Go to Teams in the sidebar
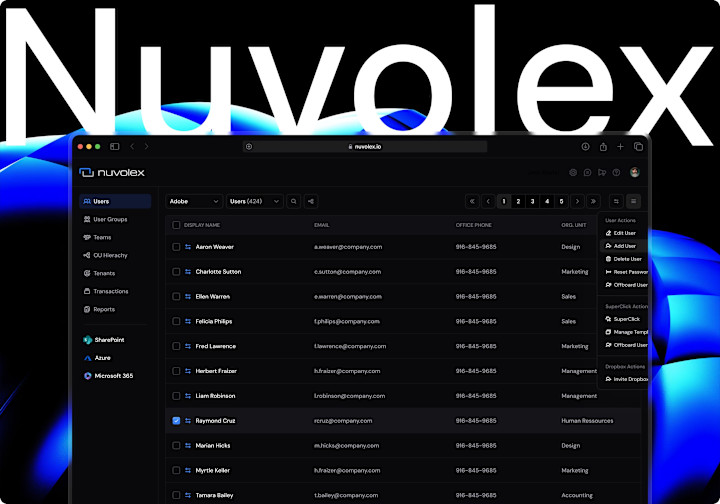The height and width of the screenshot is (504, 720). pyautogui.click(x=97, y=237)
